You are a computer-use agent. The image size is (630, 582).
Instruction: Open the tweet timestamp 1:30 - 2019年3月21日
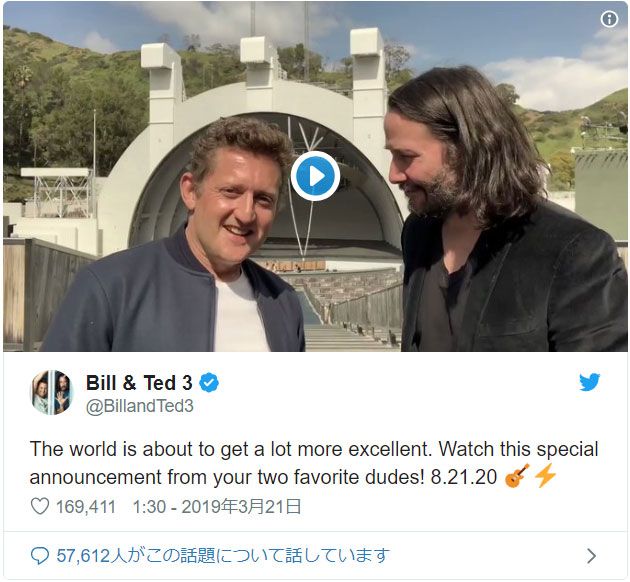tap(217, 506)
